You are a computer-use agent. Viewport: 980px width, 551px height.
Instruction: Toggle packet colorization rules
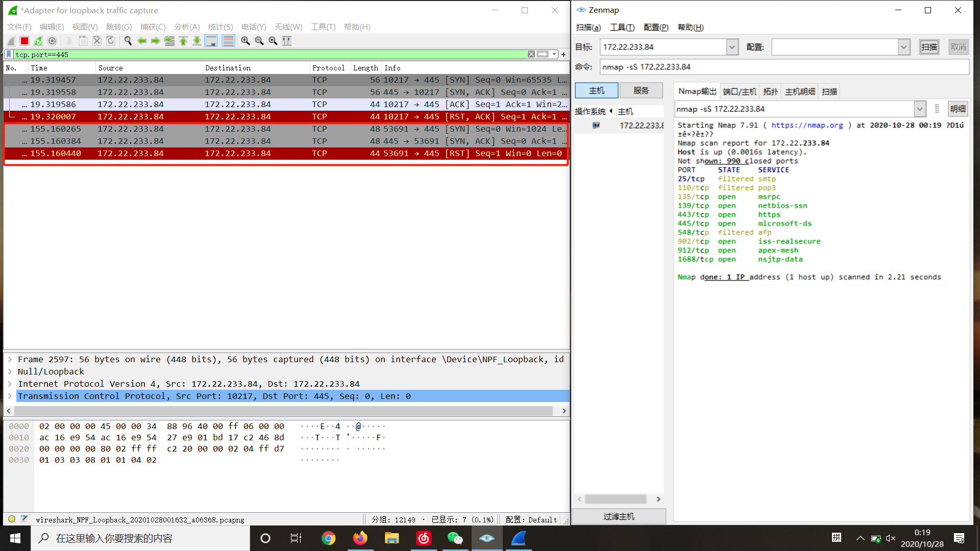pos(229,41)
